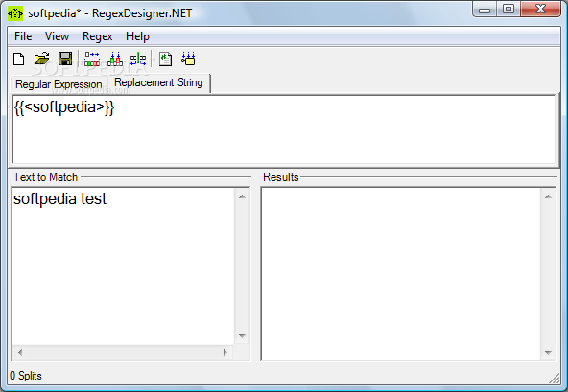Screen dimensions: 568x392
Task: Click down arrow of Results scrollbar
Action: [x=548, y=352]
